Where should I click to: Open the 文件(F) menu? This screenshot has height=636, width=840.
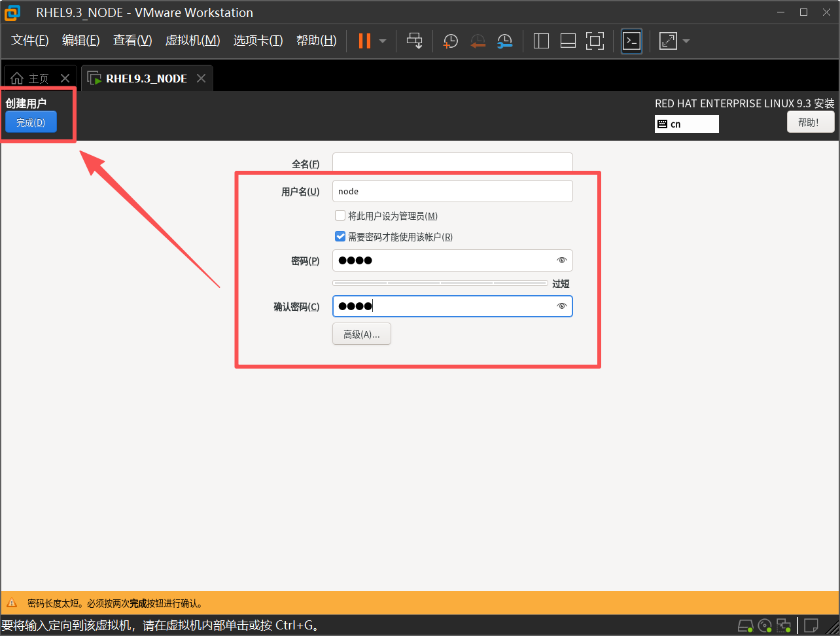[x=30, y=41]
